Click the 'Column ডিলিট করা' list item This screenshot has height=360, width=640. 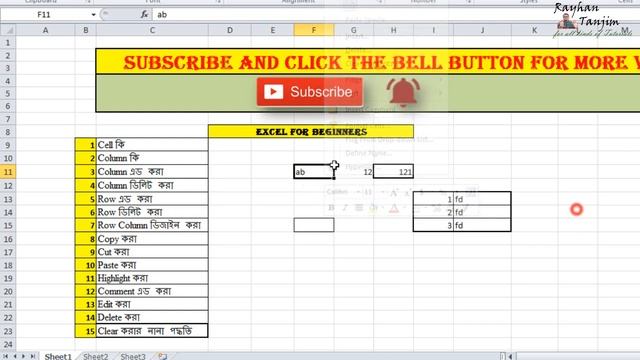[152, 185]
